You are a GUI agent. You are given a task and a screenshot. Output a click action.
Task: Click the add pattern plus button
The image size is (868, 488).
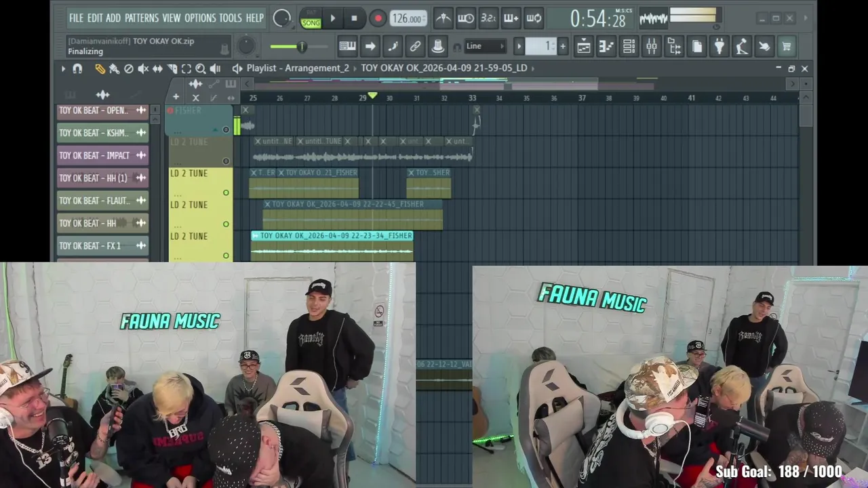(562, 46)
